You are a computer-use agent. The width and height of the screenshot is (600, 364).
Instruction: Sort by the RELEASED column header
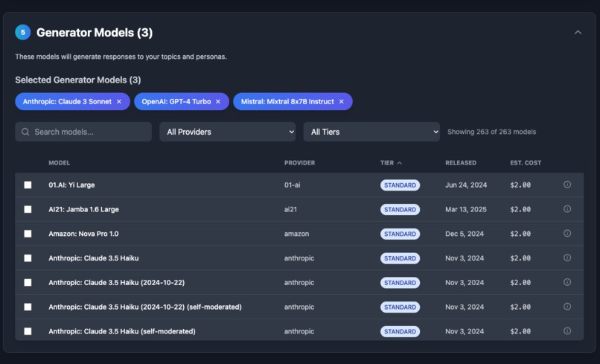tap(461, 163)
